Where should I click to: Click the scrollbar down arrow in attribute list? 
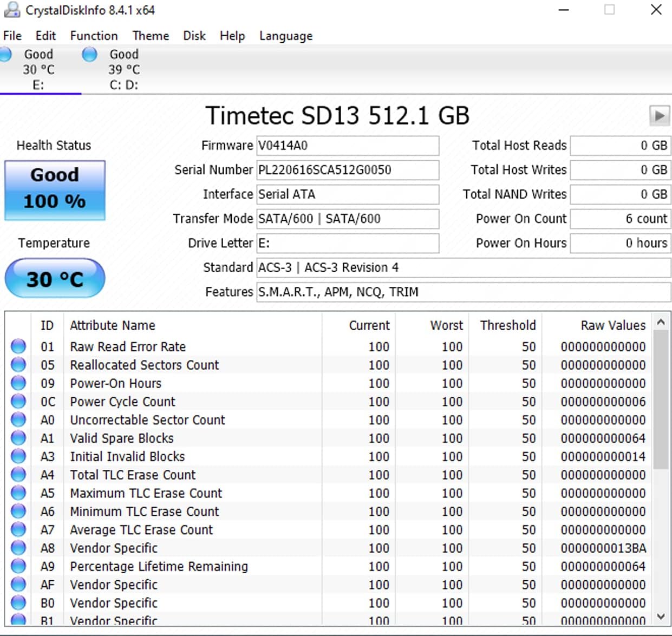click(661, 617)
